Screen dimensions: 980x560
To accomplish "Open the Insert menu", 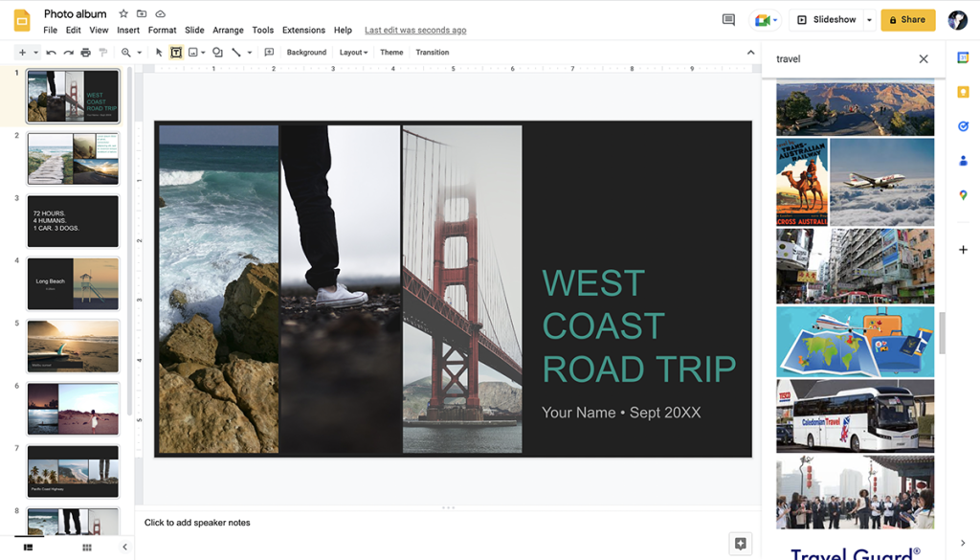I will (127, 30).
